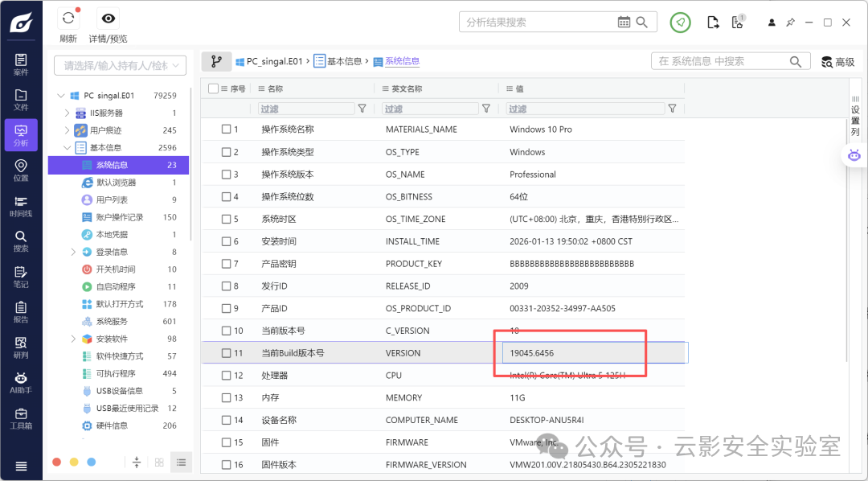Click 高级 advanced search button
Viewport: 868px width, 481px height.
pyautogui.click(x=838, y=62)
